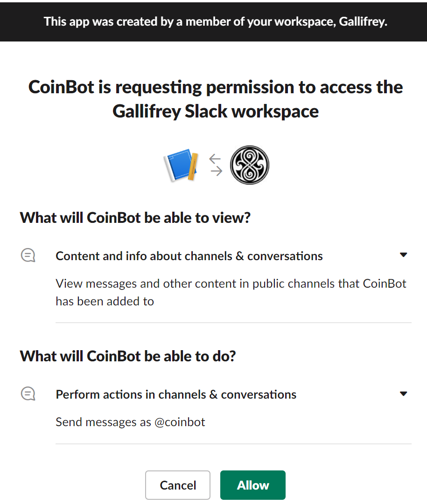Click the 'Send messages as @coinbot' description

130,422
